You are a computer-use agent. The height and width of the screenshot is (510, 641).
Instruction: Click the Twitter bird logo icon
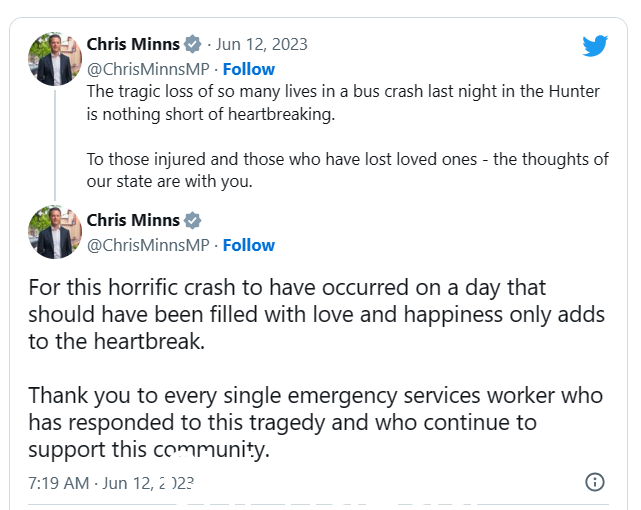(x=595, y=45)
